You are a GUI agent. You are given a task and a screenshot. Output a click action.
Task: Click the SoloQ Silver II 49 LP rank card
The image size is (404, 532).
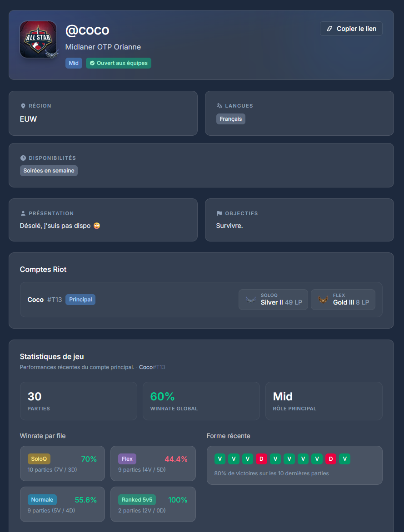(x=273, y=300)
